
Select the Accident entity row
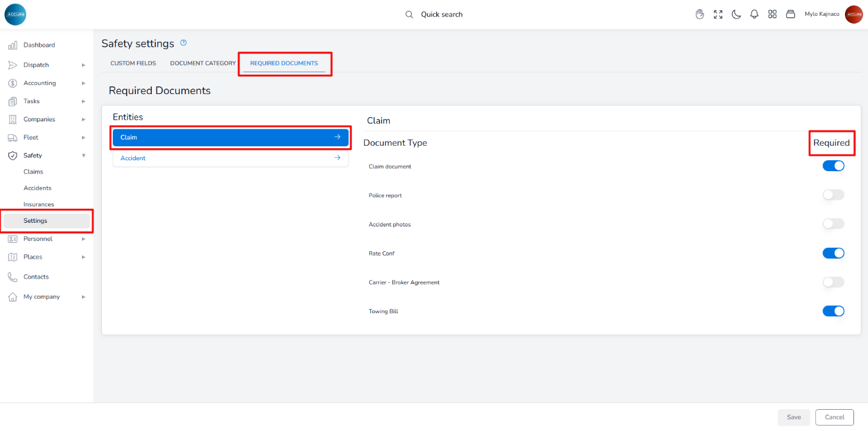tap(230, 158)
